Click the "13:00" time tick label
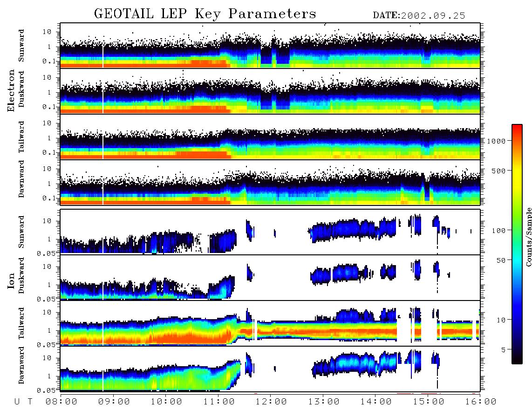 coord(324,402)
